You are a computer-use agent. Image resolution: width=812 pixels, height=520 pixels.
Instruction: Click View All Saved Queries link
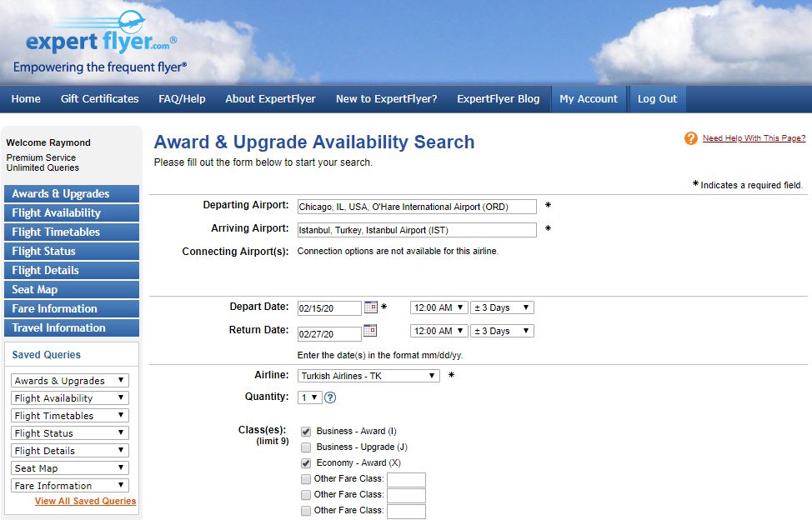click(85, 501)
